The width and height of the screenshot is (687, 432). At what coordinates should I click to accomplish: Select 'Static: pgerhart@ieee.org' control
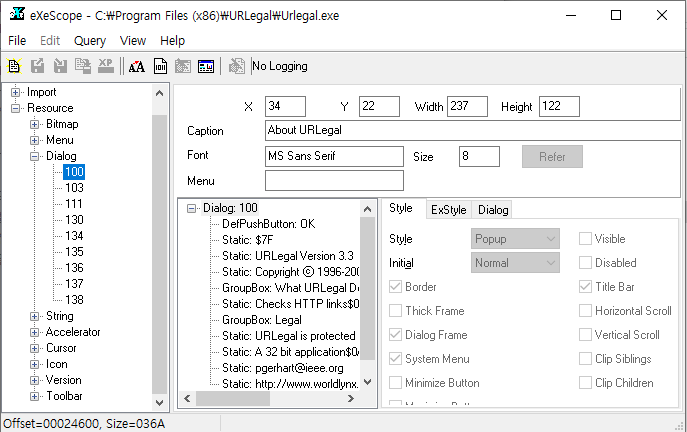click(x=283, y=368)
